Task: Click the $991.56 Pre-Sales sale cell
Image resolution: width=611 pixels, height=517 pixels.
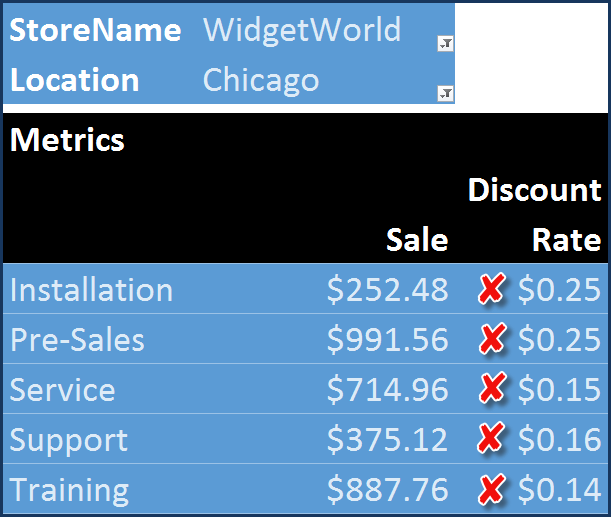Action: click(x=388, y=340)
